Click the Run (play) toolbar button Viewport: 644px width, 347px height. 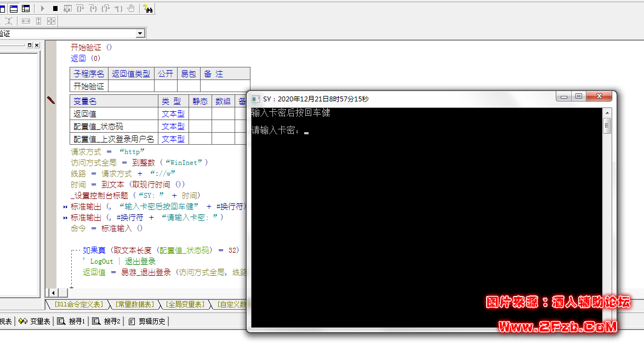[x=43, y=8]
